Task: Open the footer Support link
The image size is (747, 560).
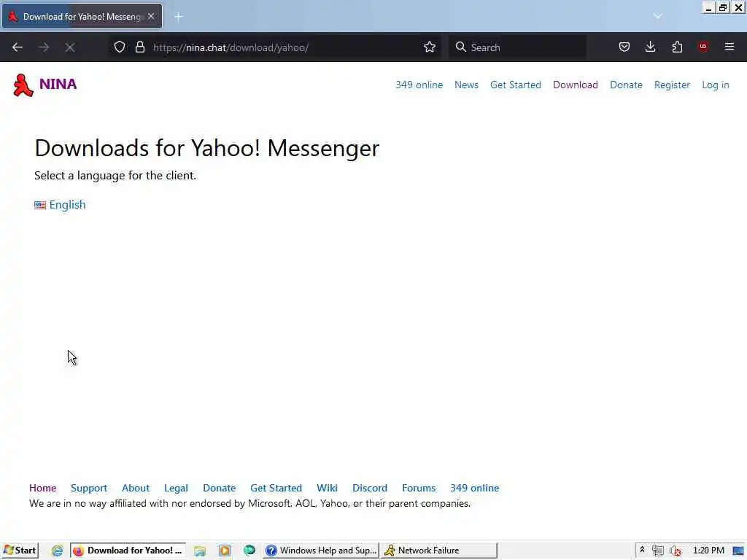Action: point(88,488)
